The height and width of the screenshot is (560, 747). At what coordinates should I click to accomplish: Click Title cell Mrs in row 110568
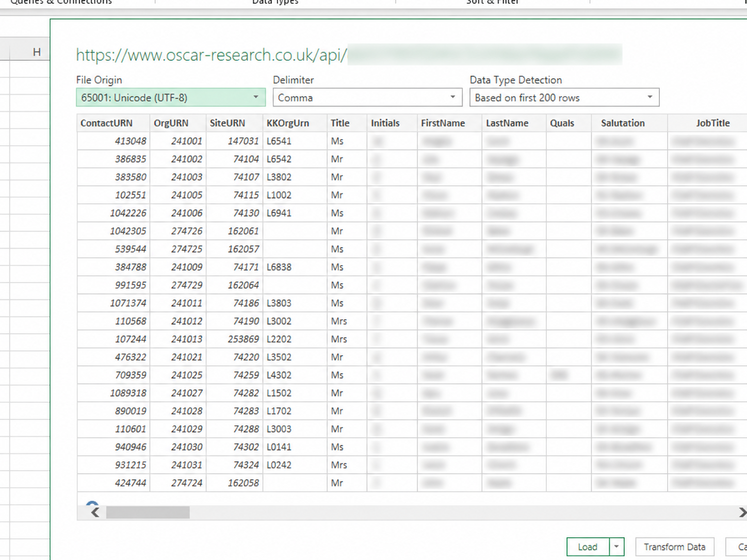click(x=347, y=321)
